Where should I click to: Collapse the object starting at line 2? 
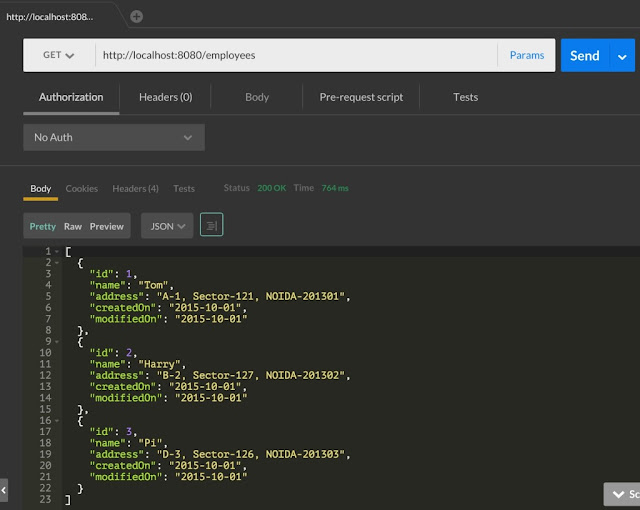click(57, 263)
